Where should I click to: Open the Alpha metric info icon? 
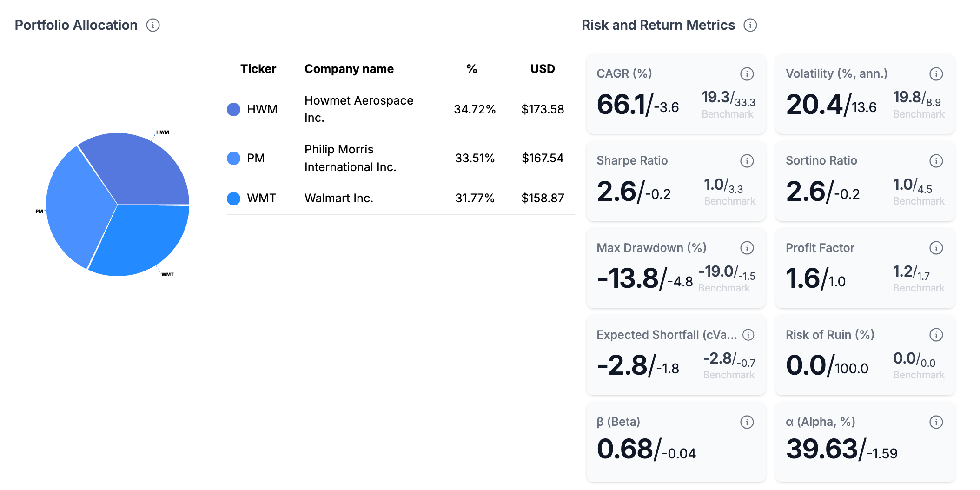pos(936,422)
